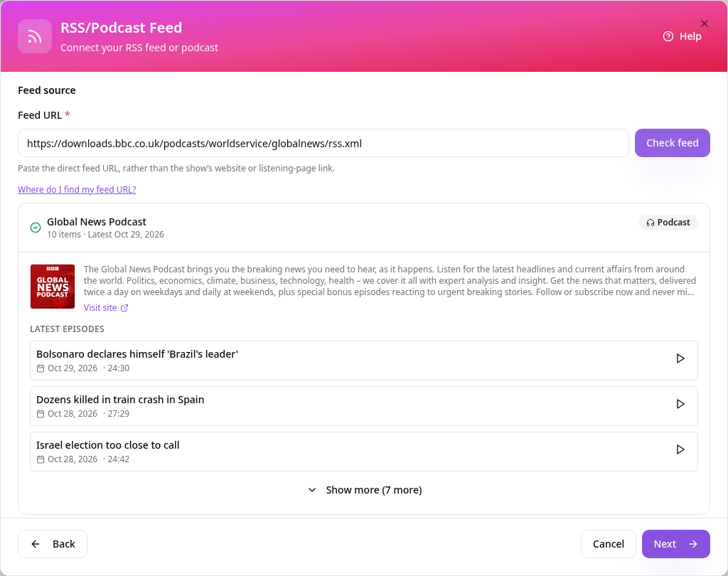Select the 'Global News Podcast' feed title

(97, 222)
